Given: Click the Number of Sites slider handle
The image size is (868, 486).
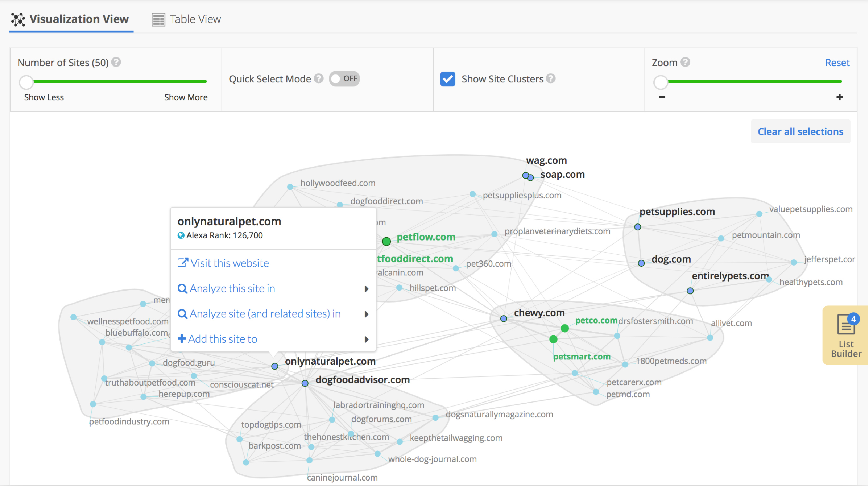Looking at the screenshot, I should click(x=26, y=82).
